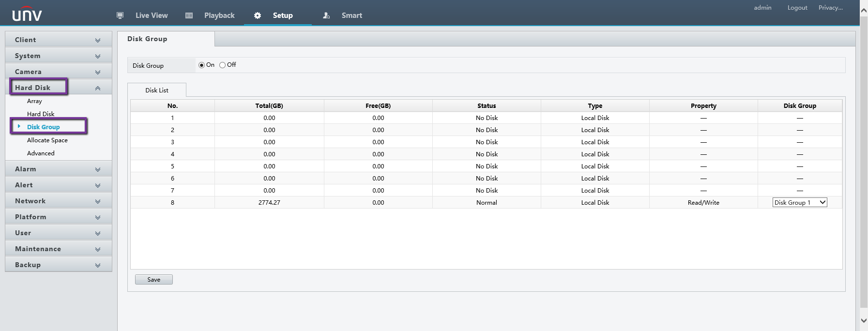Collapse Hard Disk section chevron icon
This screenshot has height=331, width=868.
coord(98,88)
